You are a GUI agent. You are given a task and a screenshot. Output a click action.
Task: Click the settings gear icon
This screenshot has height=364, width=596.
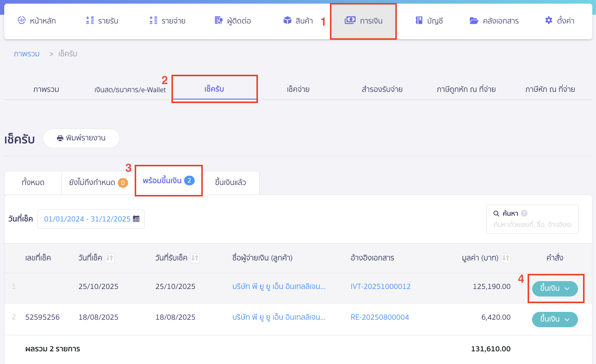point(549,20)
